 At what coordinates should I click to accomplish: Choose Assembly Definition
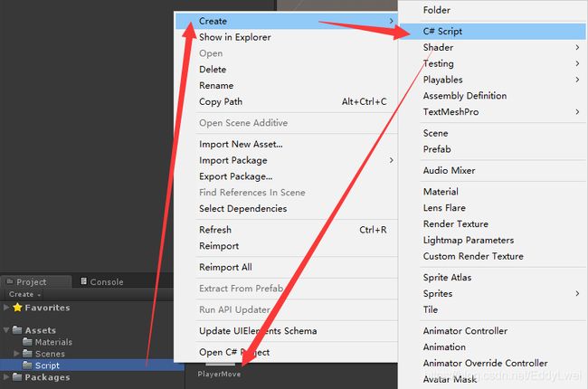[493, 96]
